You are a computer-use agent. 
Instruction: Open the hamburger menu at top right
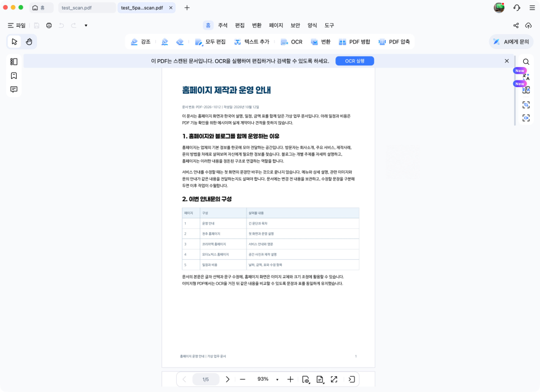click(532, 8)
